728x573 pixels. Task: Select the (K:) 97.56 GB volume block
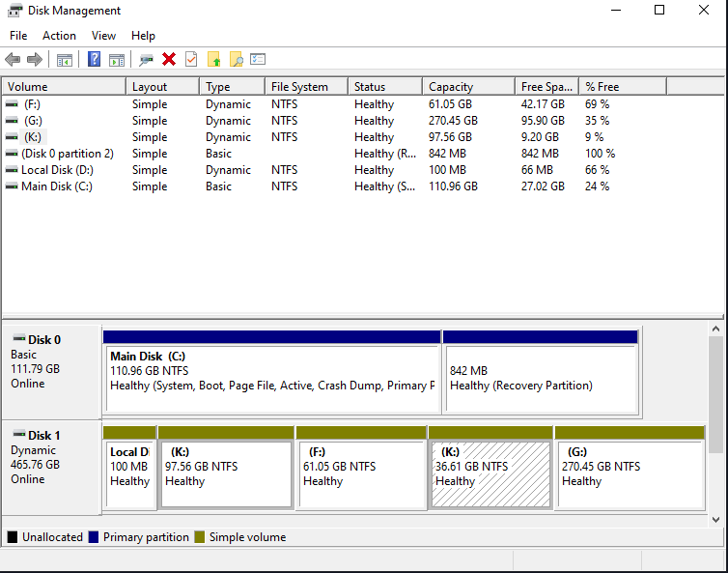[x=226, y=468]
